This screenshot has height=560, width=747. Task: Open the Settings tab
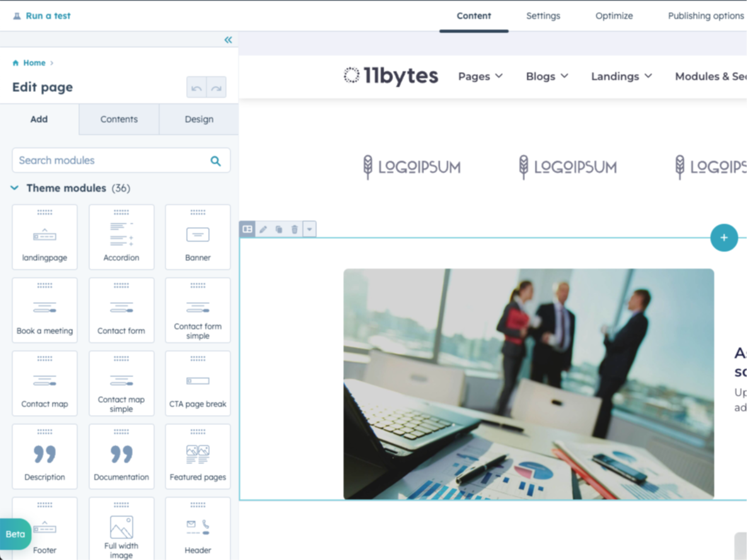543,16
